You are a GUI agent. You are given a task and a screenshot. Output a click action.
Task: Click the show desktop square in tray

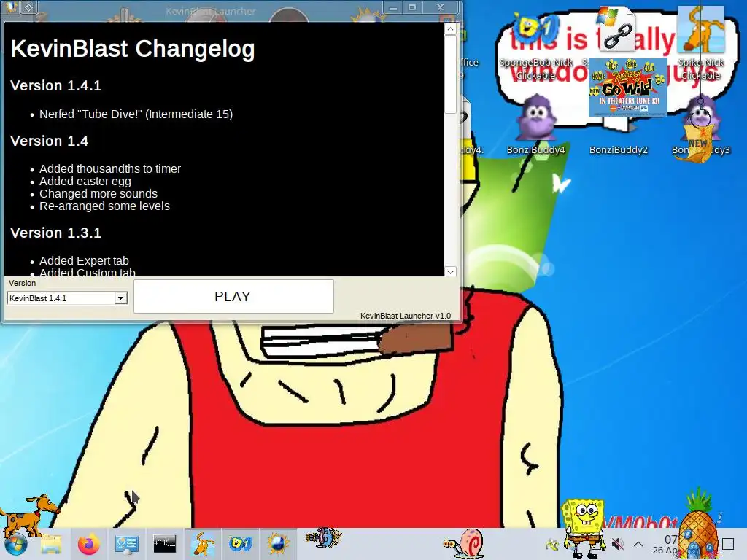(x=728, y=544)
